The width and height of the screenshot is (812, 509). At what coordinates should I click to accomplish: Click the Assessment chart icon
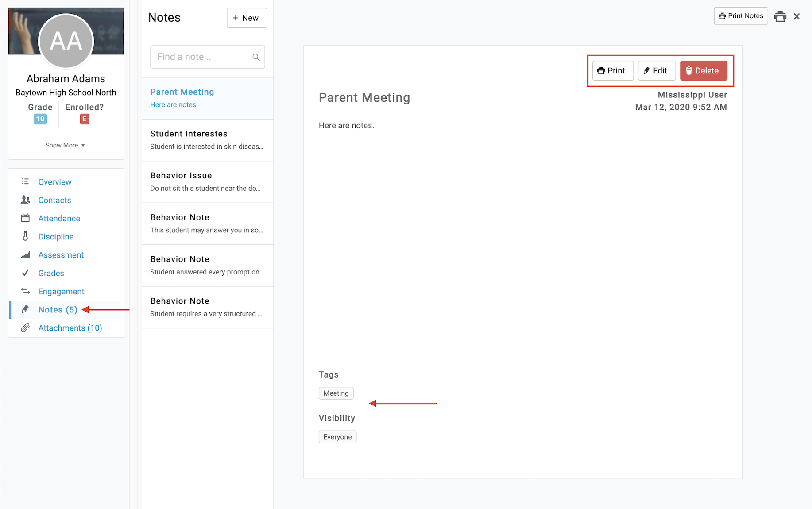coord(25,254)
